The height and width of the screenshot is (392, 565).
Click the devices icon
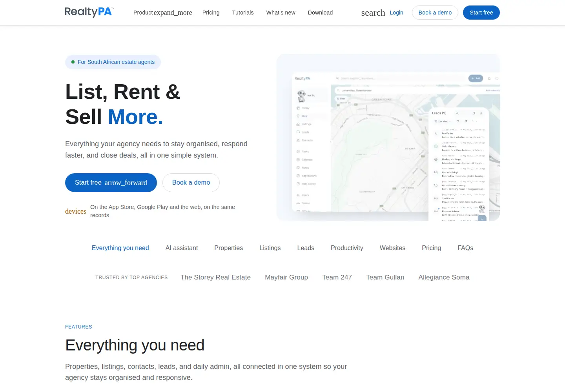(x=76, y=211)
